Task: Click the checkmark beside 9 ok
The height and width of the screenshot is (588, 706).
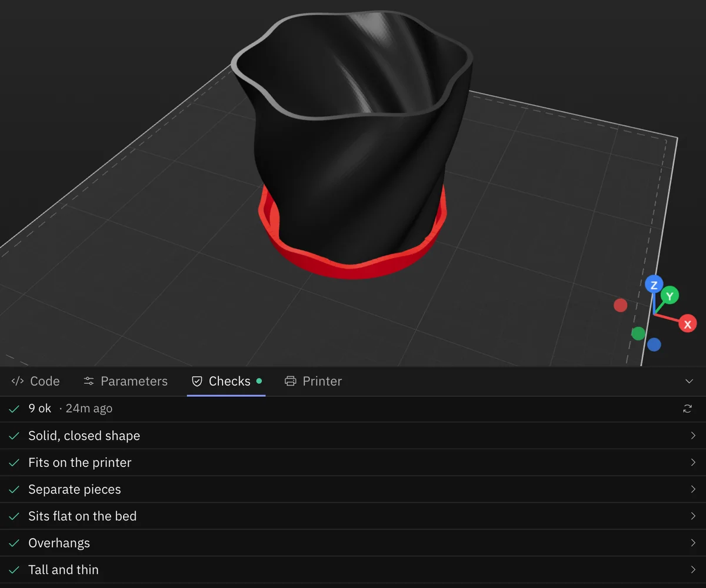Action: pyautogui.click(x=14, y=409)
